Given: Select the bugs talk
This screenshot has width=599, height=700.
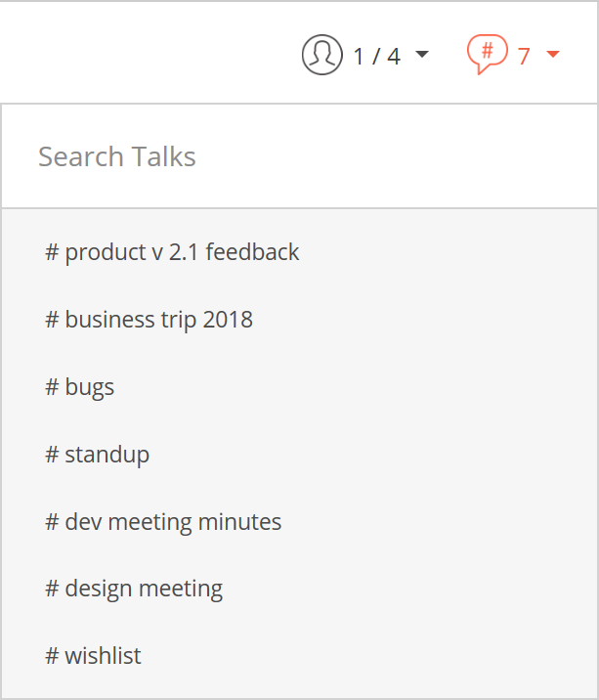Looking at the screenshot, I should [299, 386].
